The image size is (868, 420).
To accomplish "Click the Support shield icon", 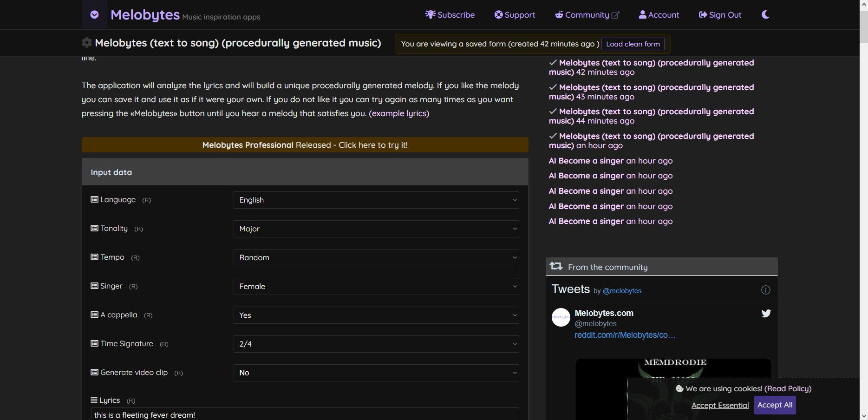I will point(498,14).
